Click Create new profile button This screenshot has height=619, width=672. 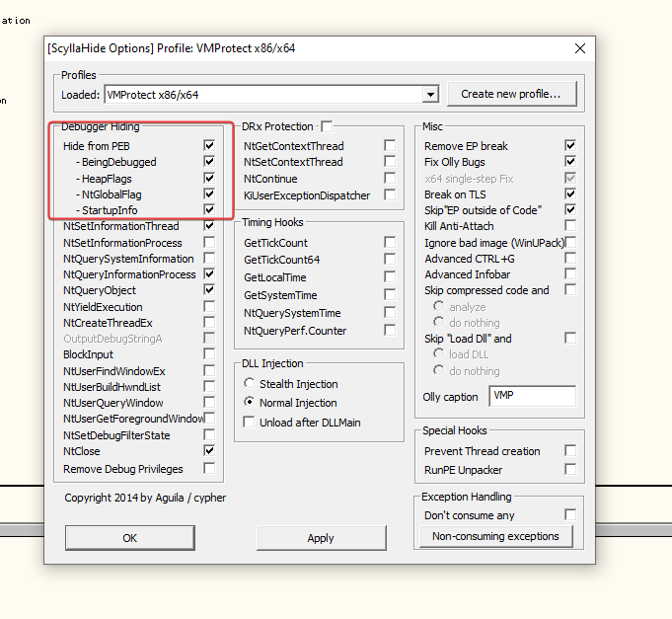coord(512,94)
